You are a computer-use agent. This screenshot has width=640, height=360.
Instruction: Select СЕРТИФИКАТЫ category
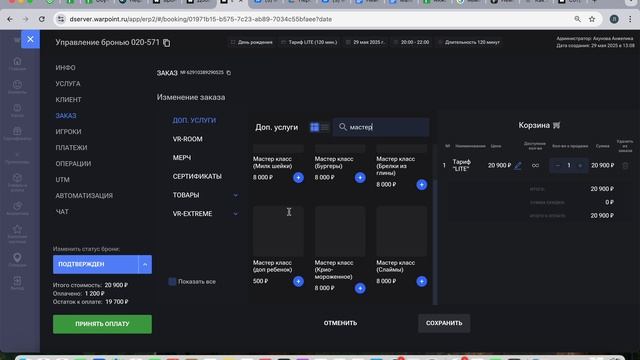(x=197, y=176)
